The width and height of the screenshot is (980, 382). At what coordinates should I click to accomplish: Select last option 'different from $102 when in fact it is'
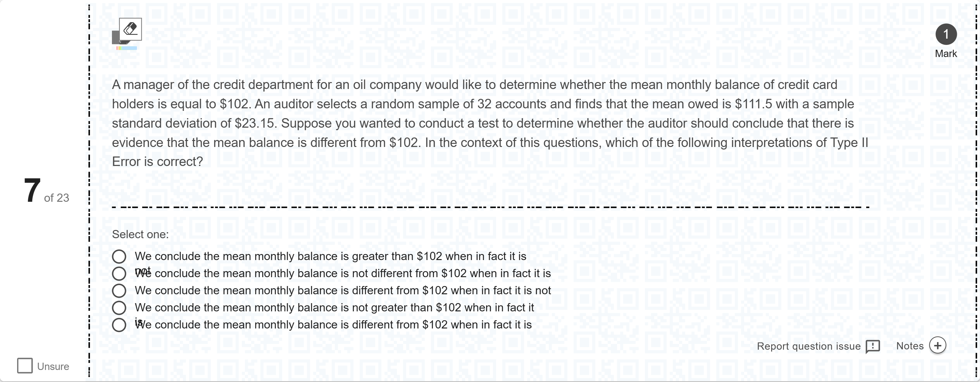coord(119,325)
